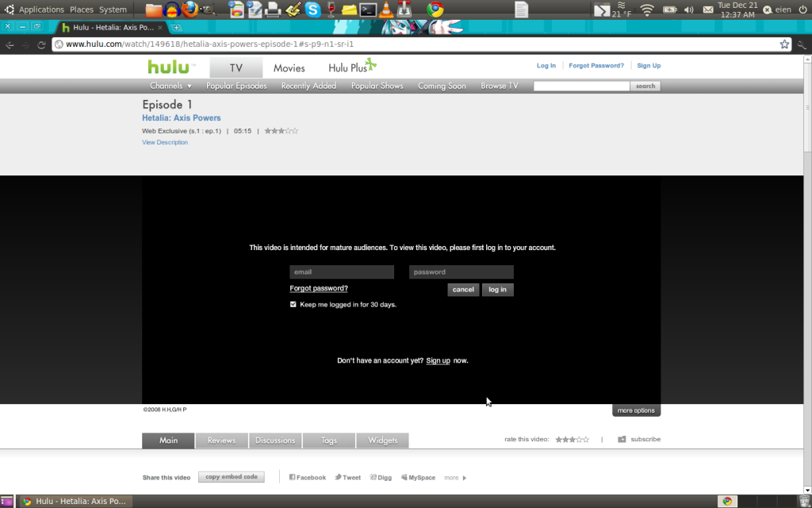Switch to the Widgets tab
The width and height of the screenshot is (812, 508).
coord(383,440)
